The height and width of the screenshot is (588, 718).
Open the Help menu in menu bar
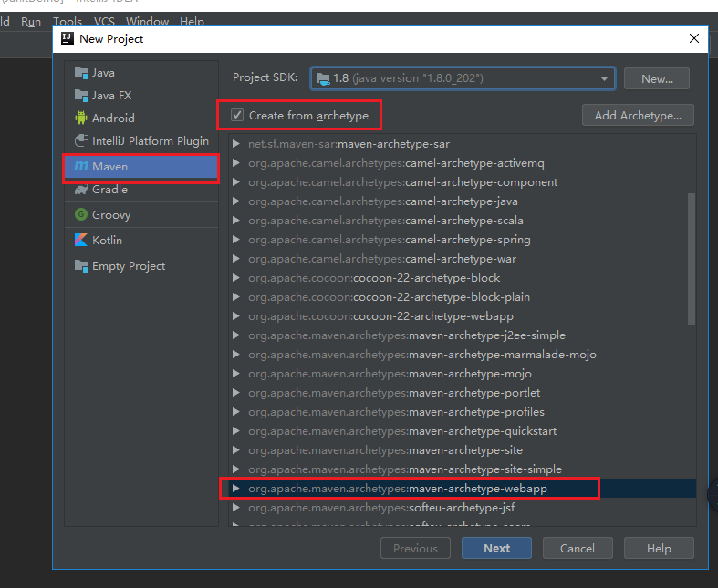192,22
